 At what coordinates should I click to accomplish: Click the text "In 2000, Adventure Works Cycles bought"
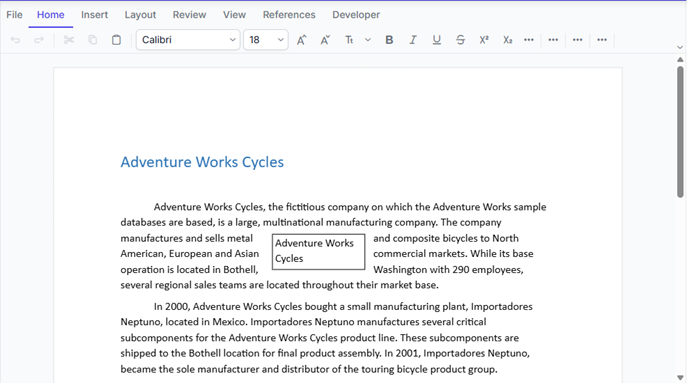(245, 306)
